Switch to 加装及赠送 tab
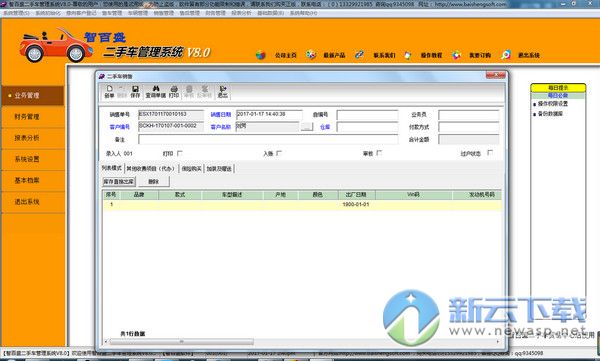The height and width of the screenshot is (361, 600). (219, 168)
